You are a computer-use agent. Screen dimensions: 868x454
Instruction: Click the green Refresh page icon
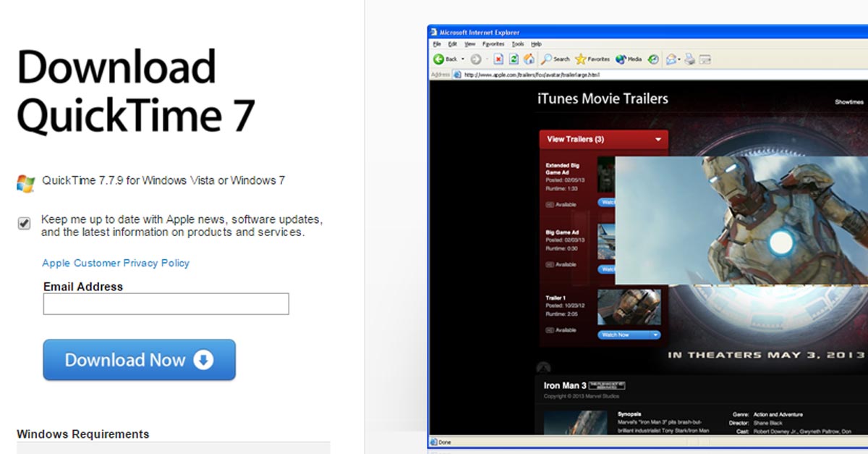514,59
